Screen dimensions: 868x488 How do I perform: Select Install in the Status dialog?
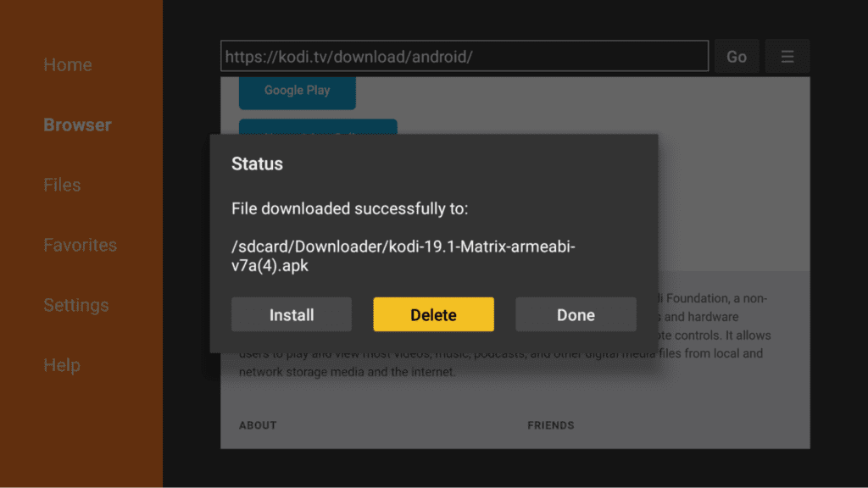tap(291, 313)
